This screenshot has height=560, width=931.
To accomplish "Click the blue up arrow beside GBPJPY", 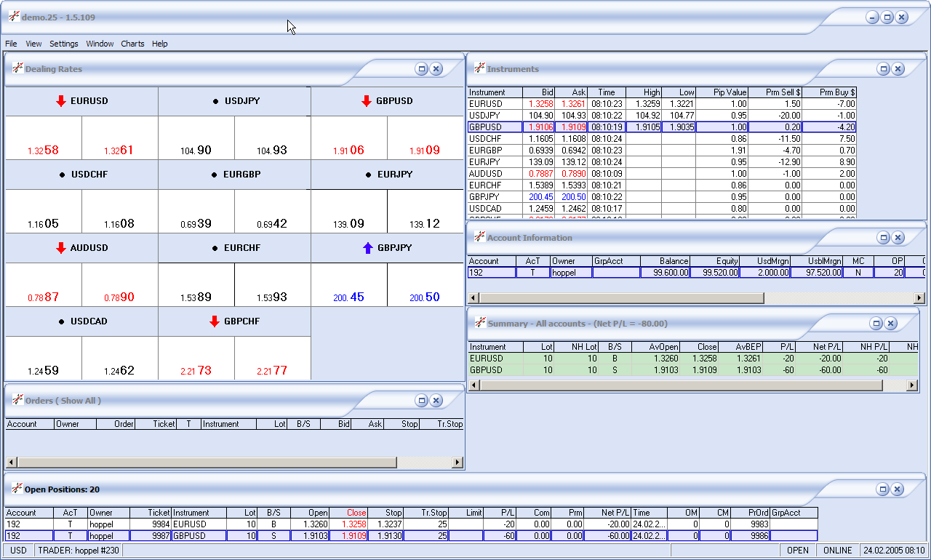I will [367, 248].
